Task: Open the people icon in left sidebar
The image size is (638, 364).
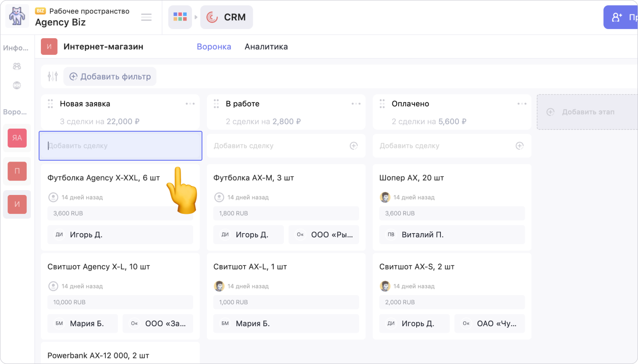Action: 17,66
